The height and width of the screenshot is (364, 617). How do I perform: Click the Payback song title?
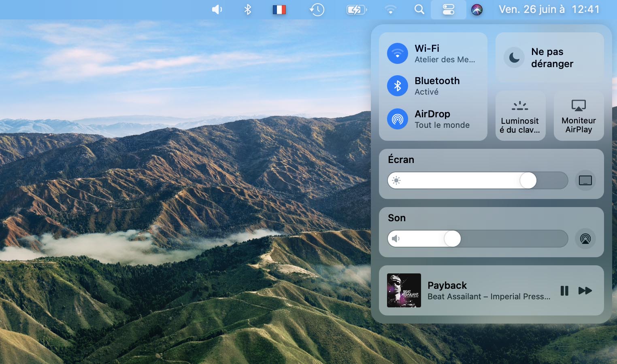[447, 285]
